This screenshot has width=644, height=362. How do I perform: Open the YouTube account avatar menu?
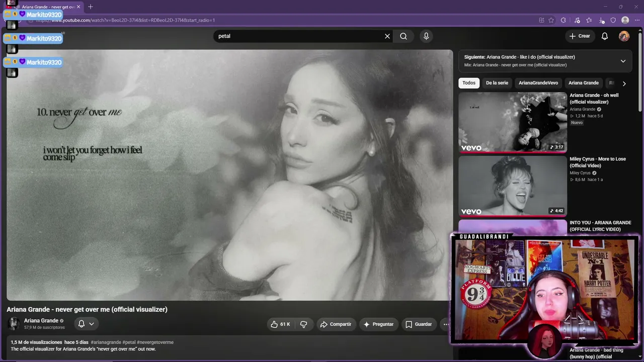coord(624,36)
